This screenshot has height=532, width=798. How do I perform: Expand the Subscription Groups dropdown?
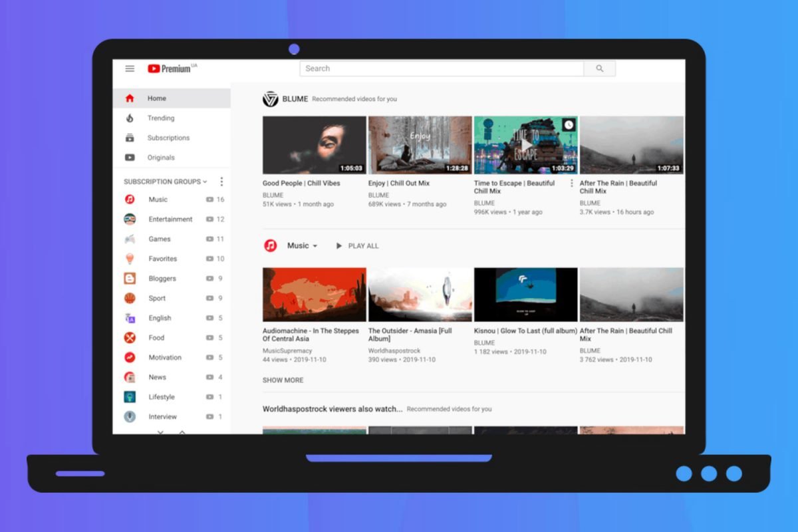tap(166, 182)
